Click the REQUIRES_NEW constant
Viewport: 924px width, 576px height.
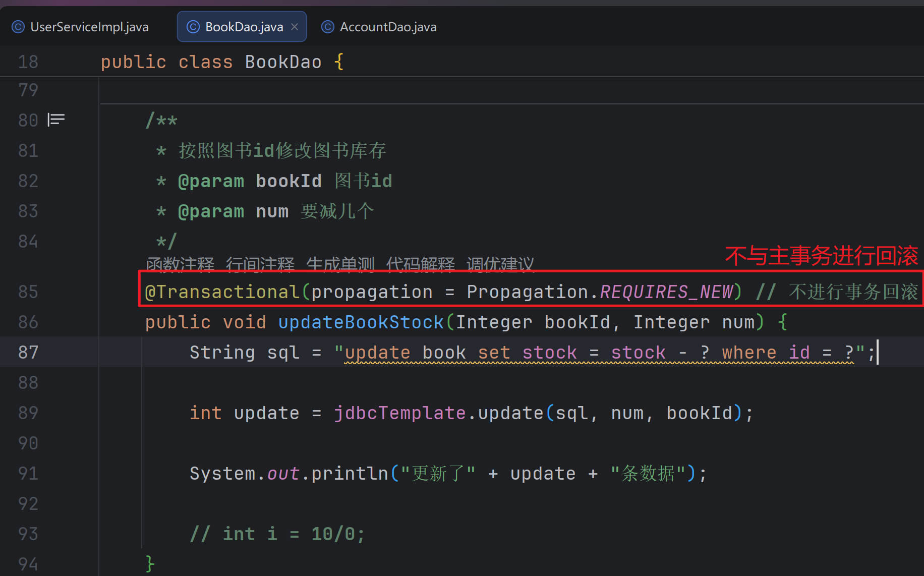coord(666,292)
